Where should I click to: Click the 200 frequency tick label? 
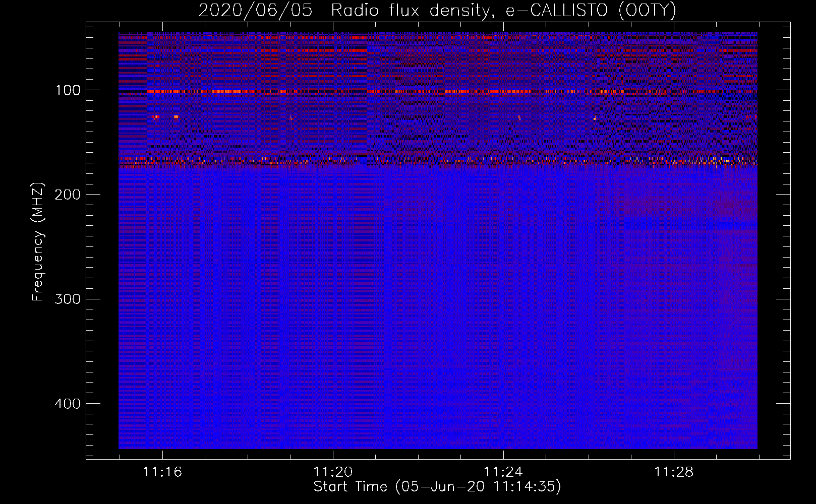[x=67, y=195]
